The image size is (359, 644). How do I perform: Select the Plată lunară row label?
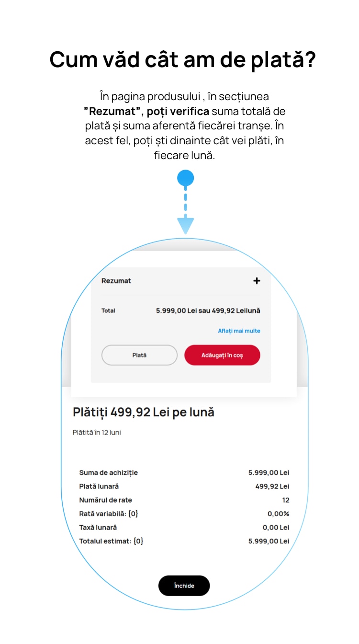tap(99, 486)
